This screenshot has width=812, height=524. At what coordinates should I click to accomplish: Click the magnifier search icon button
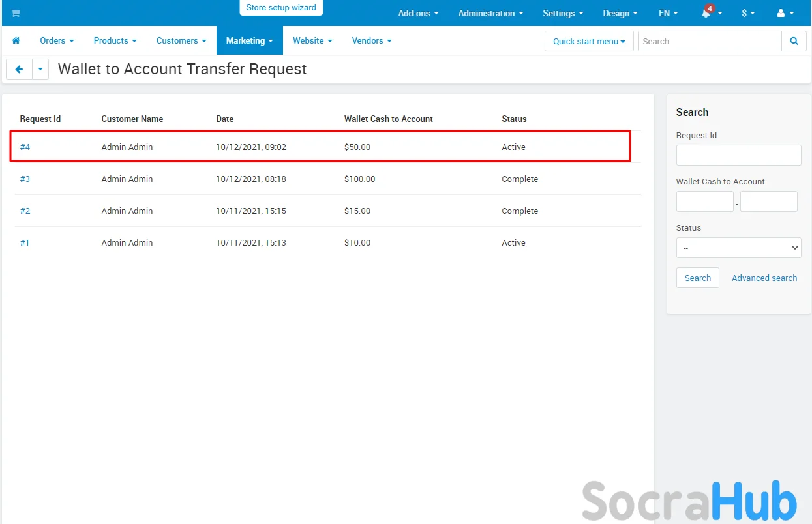(794, 41)
